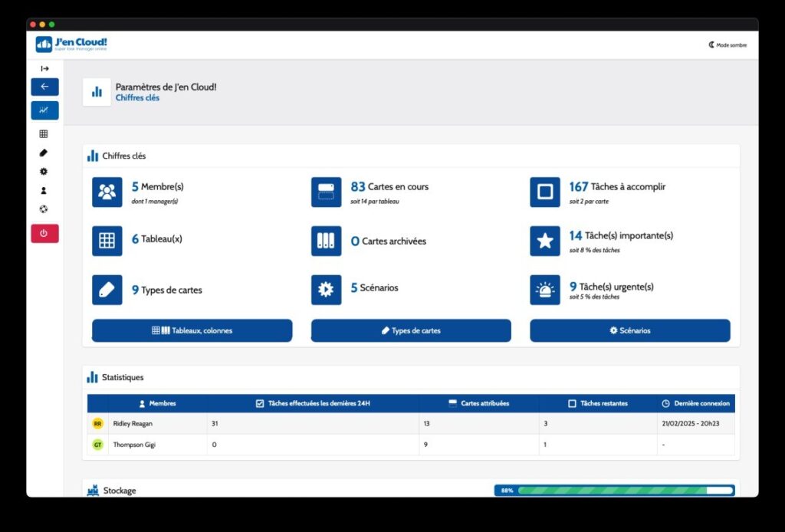785x532 pixels.
Task: Open the statistics chart sidebar icon
Action: [44, 110]
